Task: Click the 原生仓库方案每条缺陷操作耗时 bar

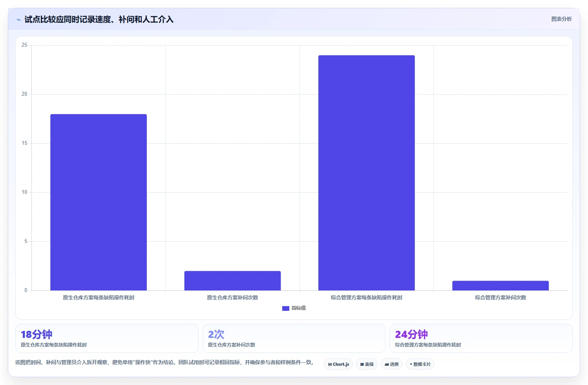Action: point(99,202)
